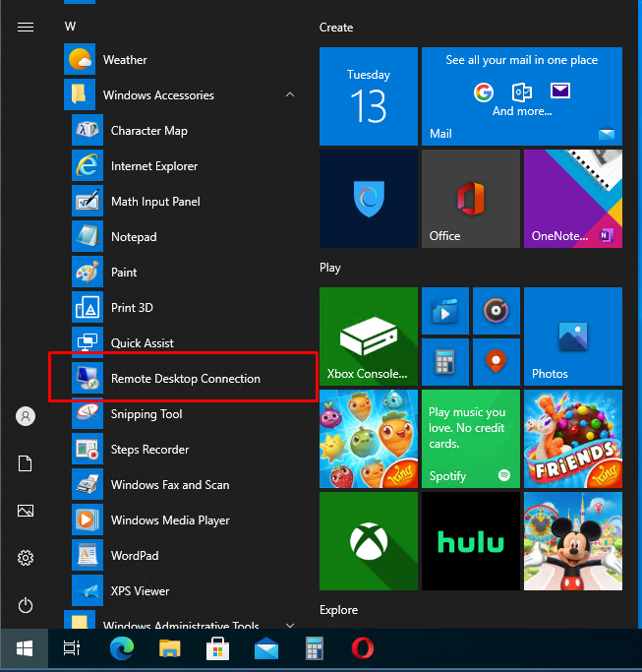
Task: Open Snipping Tool icon
Action: [x=88, y=413]
